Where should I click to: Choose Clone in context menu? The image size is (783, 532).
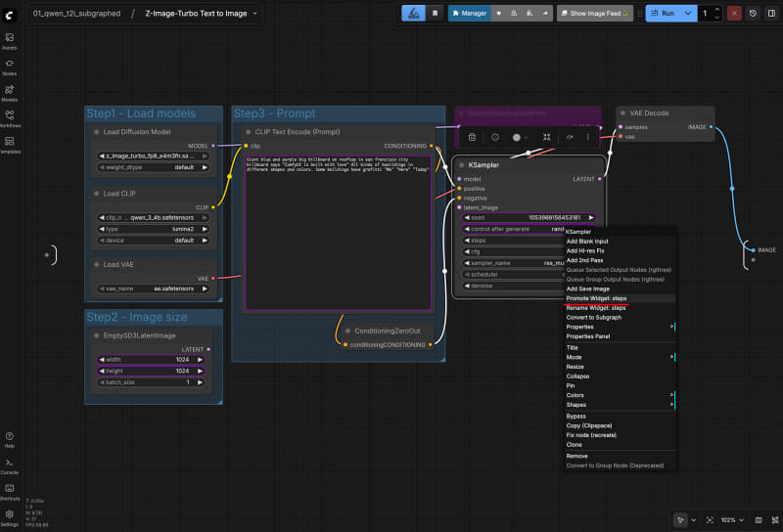click(620, 445)
